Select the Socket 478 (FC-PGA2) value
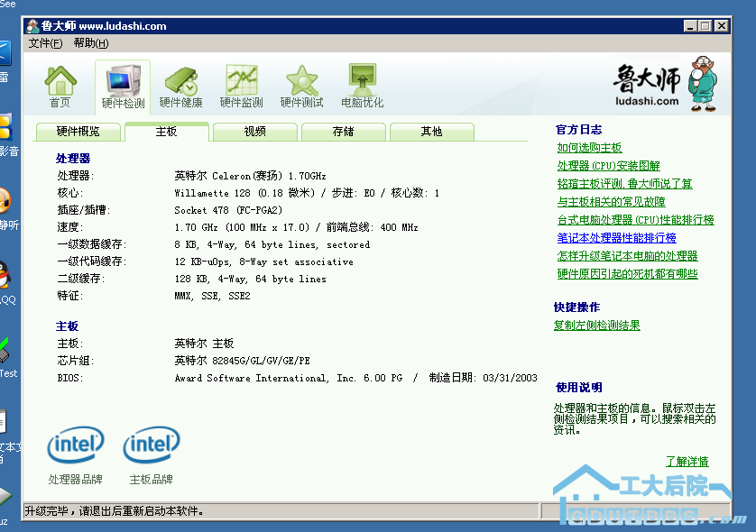The width and height of the screenshot is (756, 532). [x=228, y=210]
